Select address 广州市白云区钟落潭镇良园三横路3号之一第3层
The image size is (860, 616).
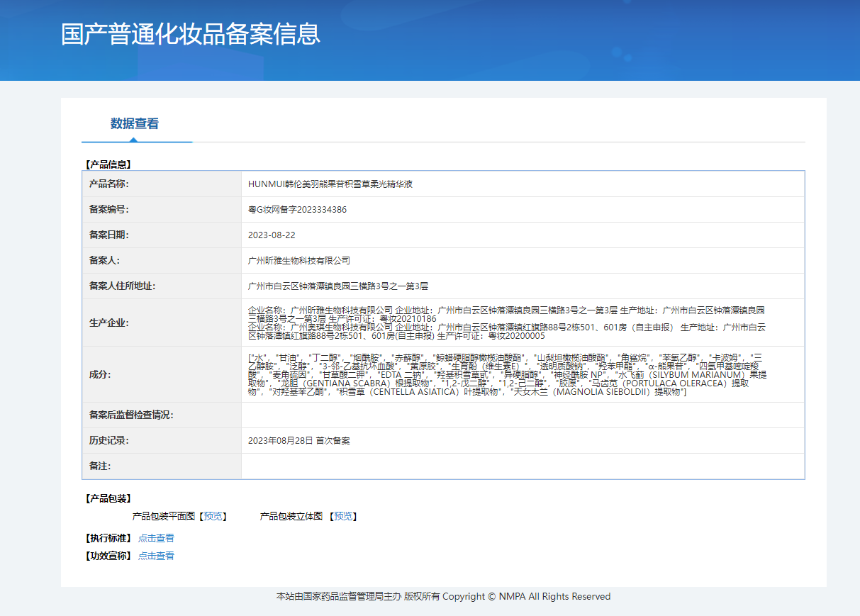pyautogui.click(x=338, y=286)
